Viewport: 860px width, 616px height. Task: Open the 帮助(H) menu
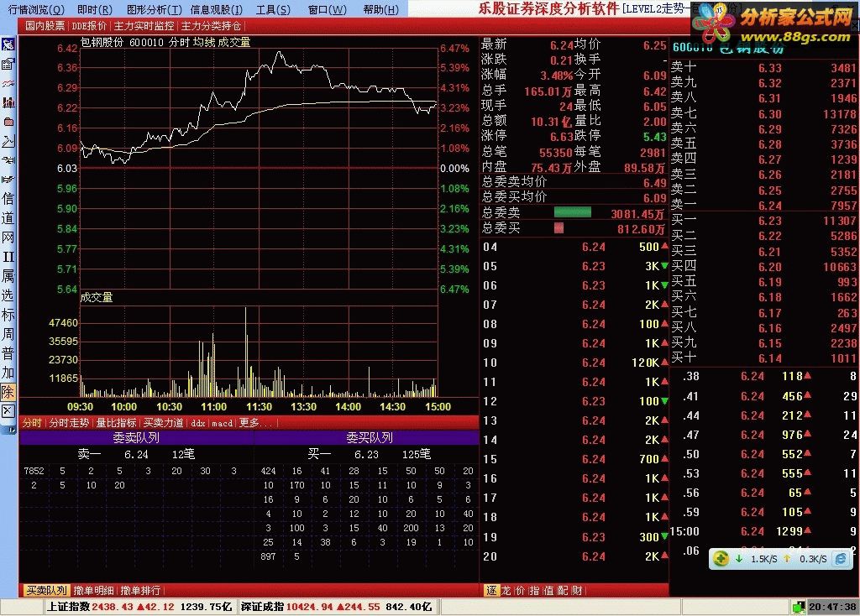(x=381, y=10)
